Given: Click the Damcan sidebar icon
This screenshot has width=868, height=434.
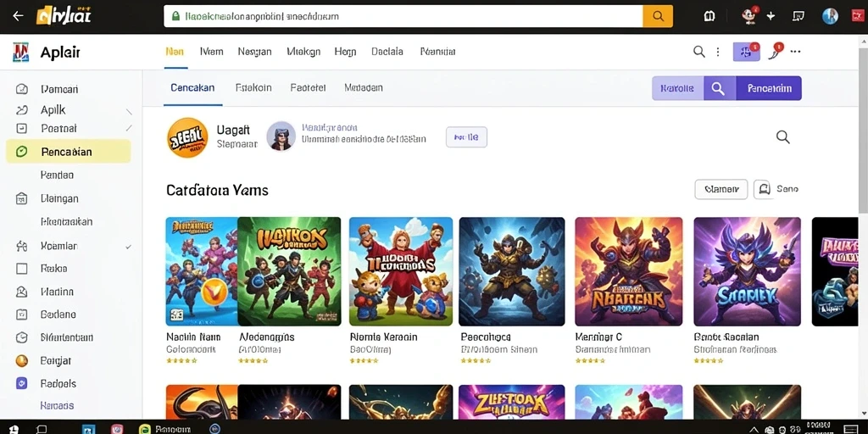Looking at the screenshot, I should coord(21,88).
